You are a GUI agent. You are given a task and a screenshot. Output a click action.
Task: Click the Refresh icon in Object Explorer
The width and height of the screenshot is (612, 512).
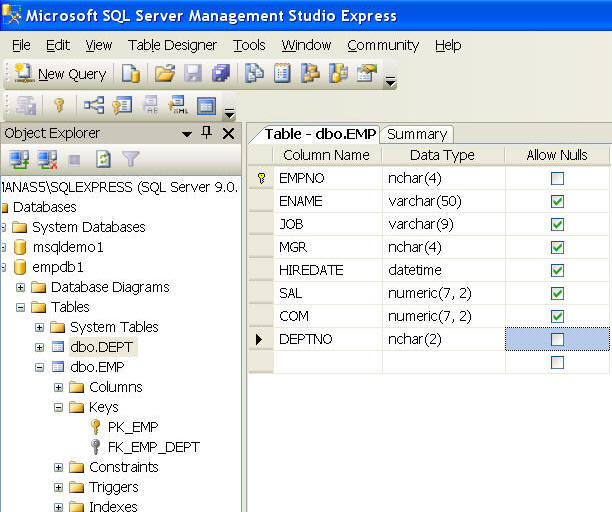tap(103, 159)
